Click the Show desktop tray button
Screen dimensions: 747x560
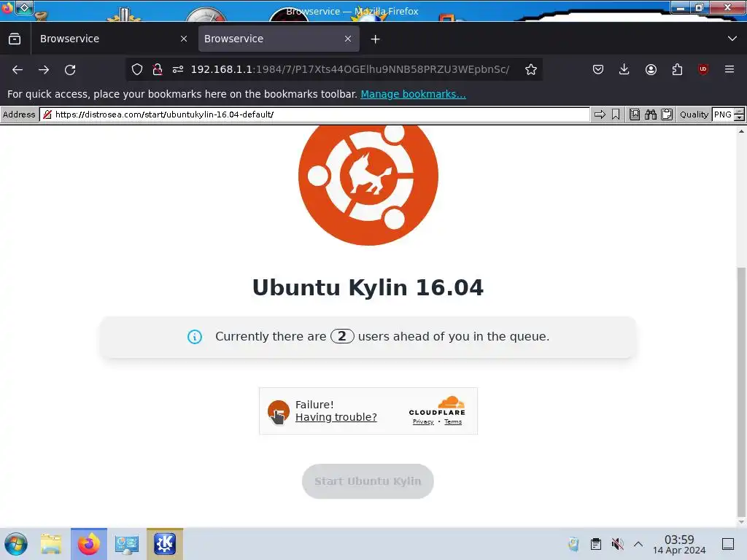(728, 544)
